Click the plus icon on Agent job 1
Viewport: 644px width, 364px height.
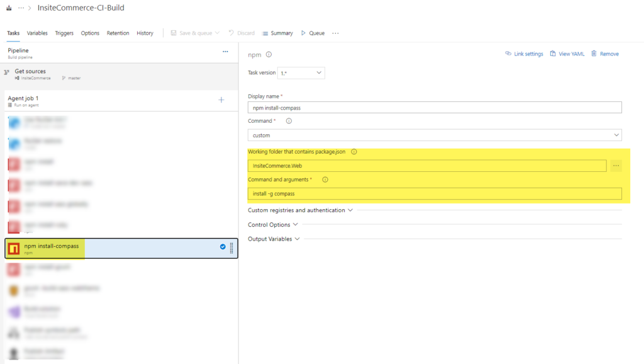pyautogui.click(x=221, y=100)
